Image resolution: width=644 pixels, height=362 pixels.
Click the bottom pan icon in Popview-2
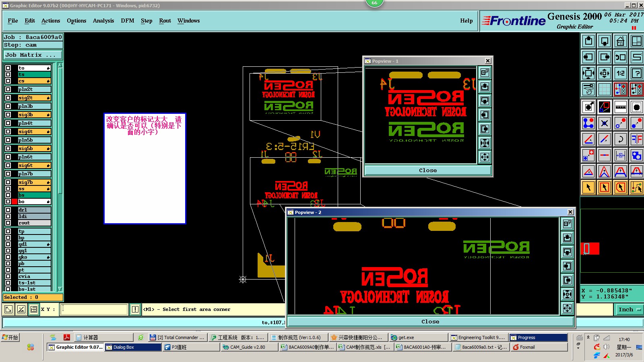click(567, 308)
